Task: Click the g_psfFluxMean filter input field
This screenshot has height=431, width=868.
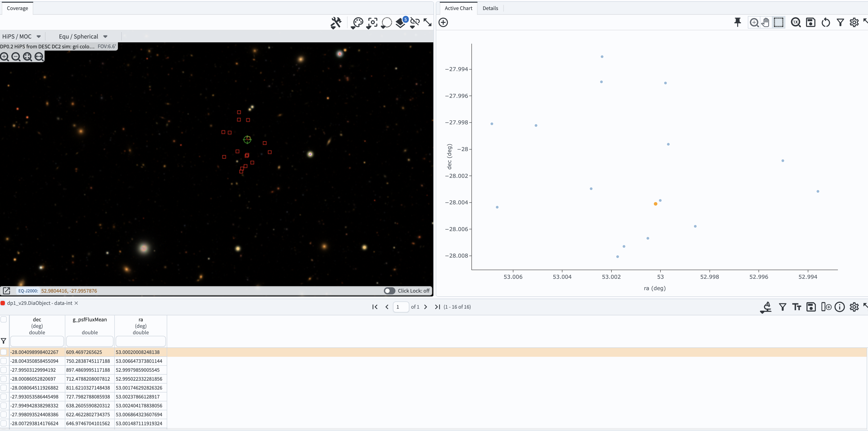Action: tap(90, 341)
